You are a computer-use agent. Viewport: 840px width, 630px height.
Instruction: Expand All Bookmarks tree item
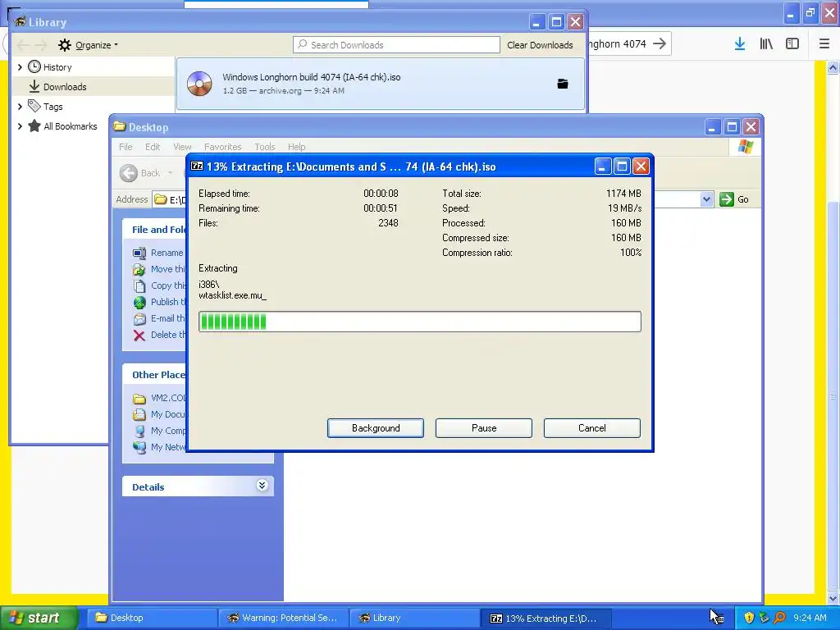click(x=20, y=126)
